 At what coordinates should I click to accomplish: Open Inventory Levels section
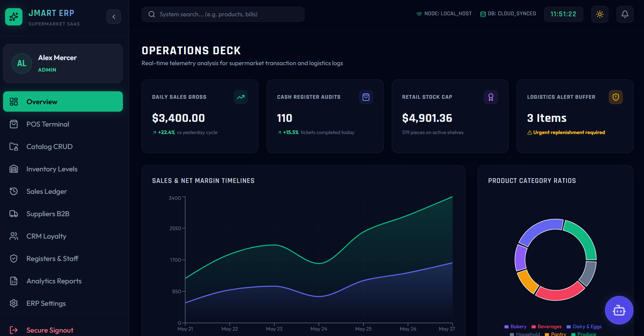pyautogui.click(x=63, y=169)
